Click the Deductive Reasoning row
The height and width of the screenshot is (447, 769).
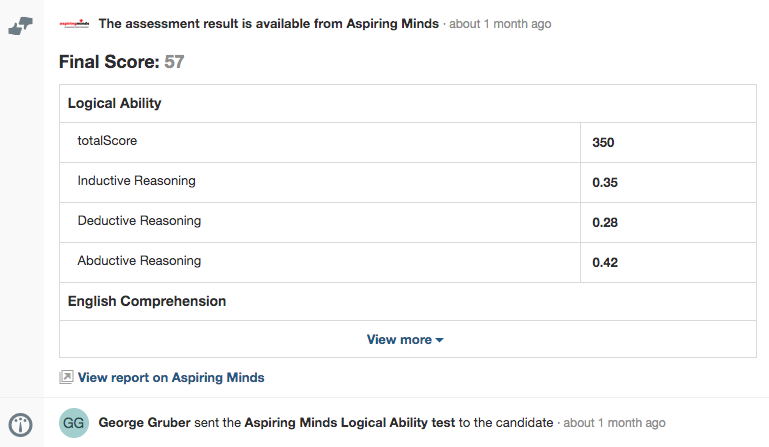pos(408,222)
